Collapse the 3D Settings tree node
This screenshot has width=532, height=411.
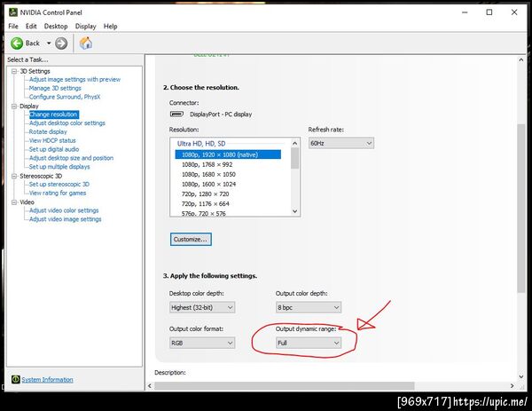pyautogui.click(x=14, y=71)
